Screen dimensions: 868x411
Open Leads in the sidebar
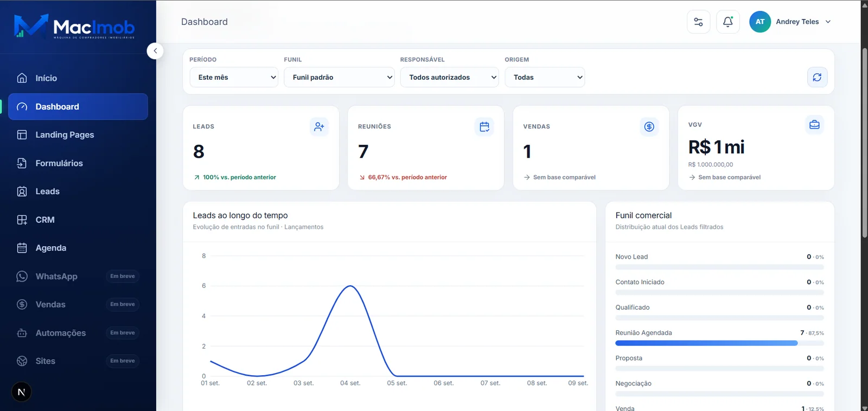point(78,191)
